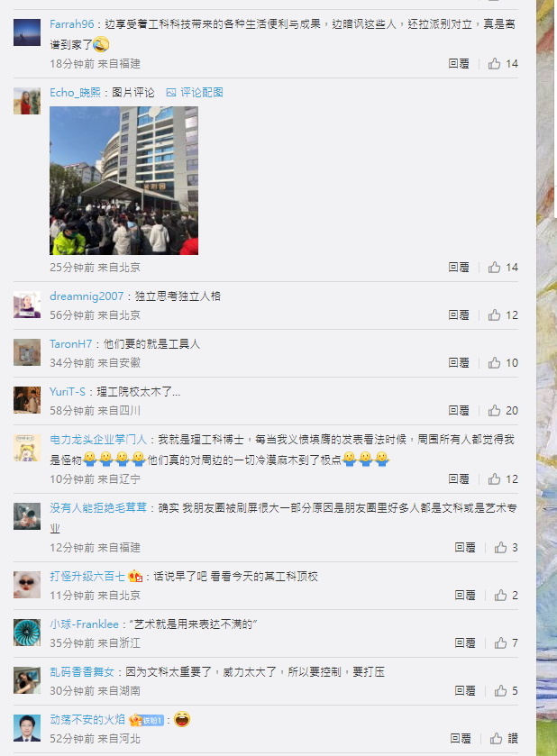Like TaronH7's comment about 工具人
The width and height of the screenshot is (557, 756).
[x=503, y=362]
